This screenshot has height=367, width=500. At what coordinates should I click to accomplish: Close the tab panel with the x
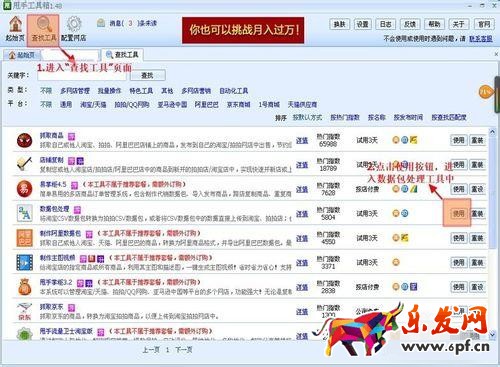click(x=496, y=54)
